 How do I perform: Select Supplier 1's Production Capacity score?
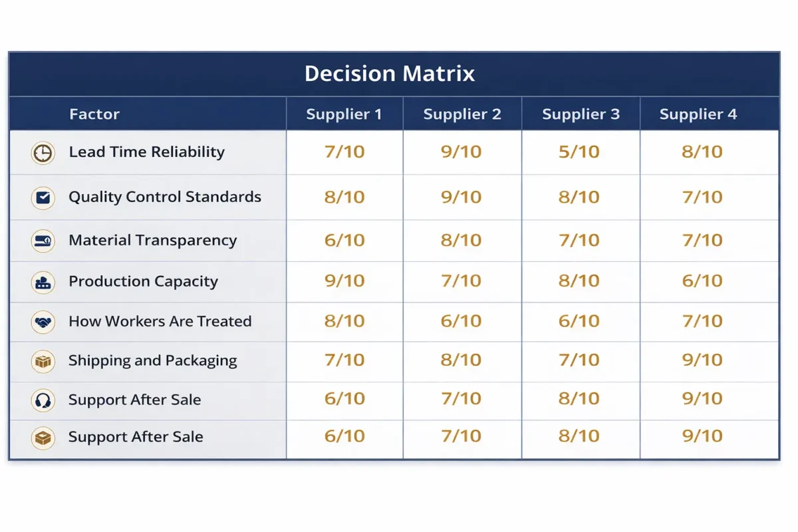click(x=344, y=281)
